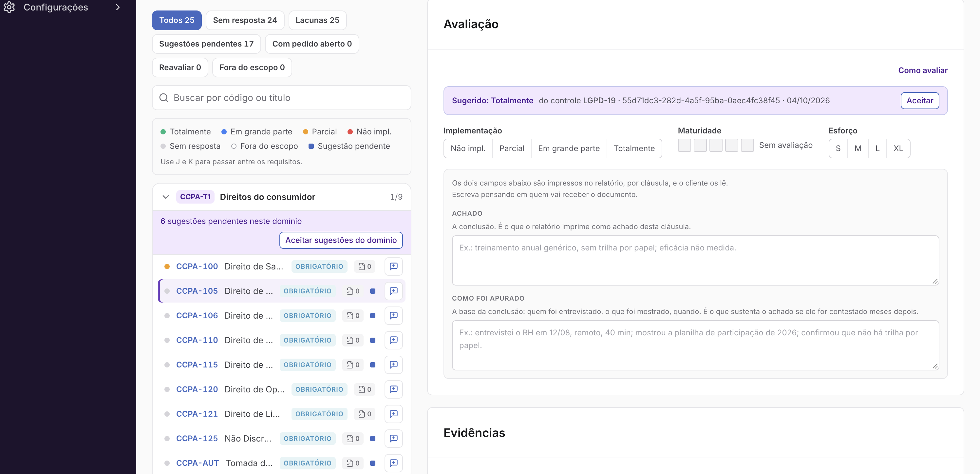Open the comment icon for CCPA-100
The width and height of the screenshot is (980, 474).
[x=393, y=267]
